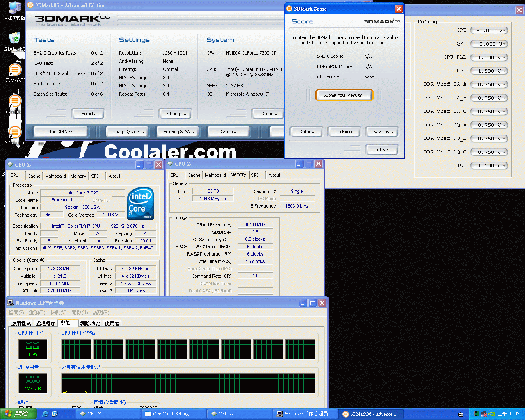Expand the DDR 1.500 V dropdown

pos(489,71)
